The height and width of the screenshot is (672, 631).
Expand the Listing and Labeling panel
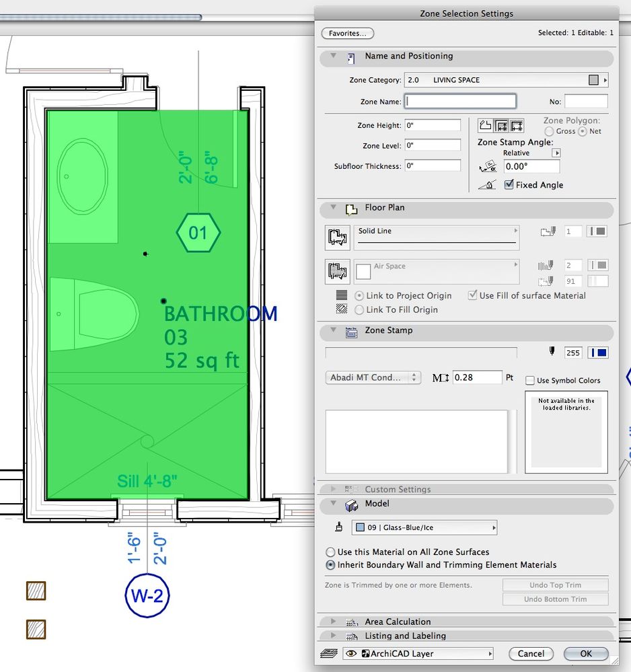tap(333, 636)
